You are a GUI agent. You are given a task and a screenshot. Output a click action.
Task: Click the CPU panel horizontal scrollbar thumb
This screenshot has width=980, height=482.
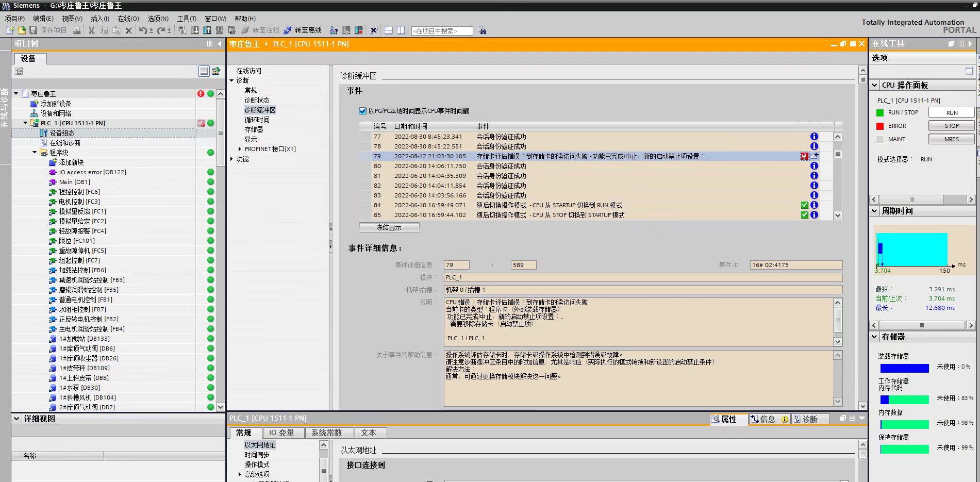tap(911, 200)
